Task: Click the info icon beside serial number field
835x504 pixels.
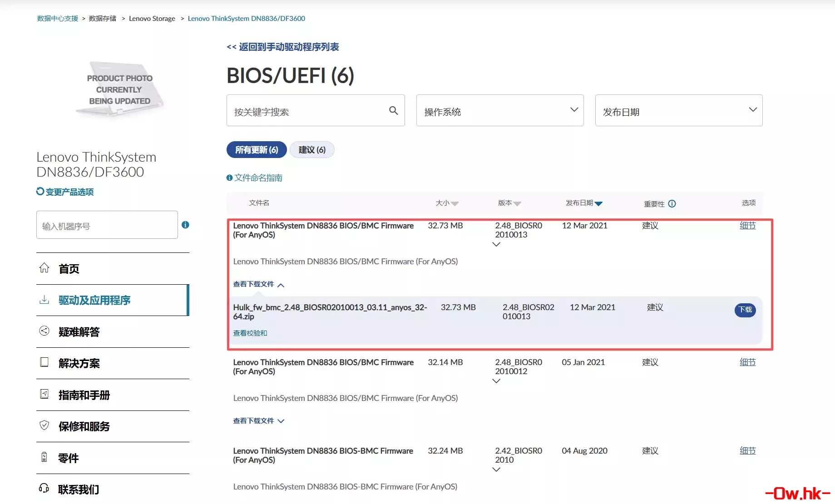Action: pos(185,225)
